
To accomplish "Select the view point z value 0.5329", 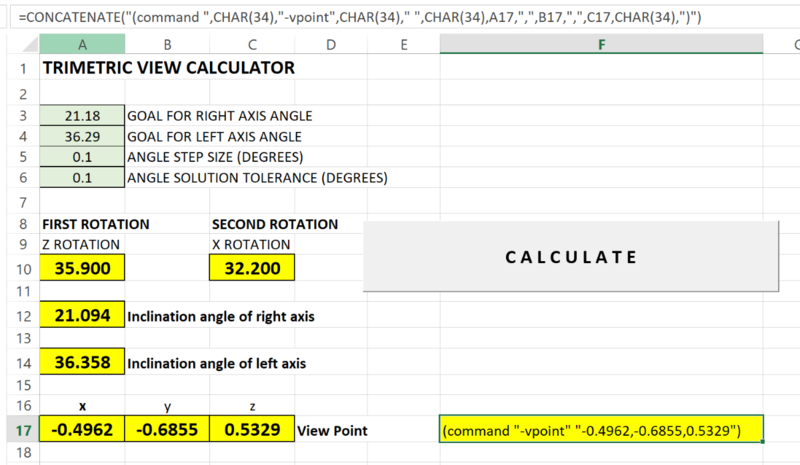I will click(x=252, y=430).
